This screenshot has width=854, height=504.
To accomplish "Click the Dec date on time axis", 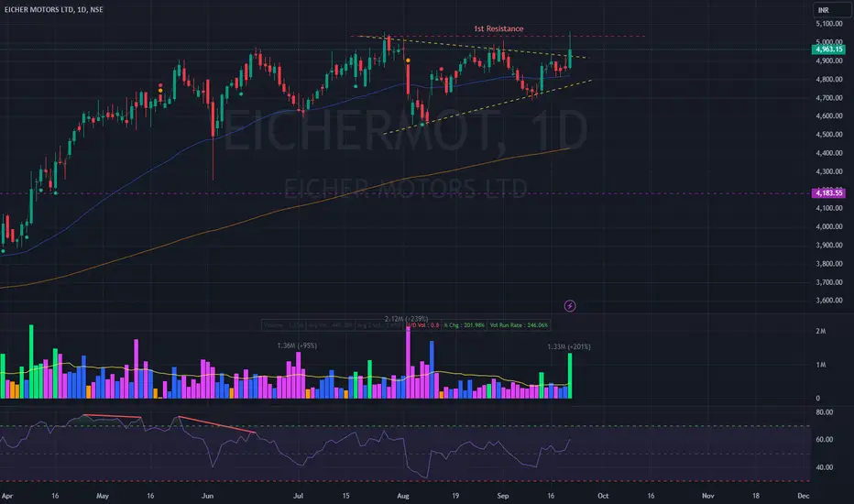I will coord(804,496).
